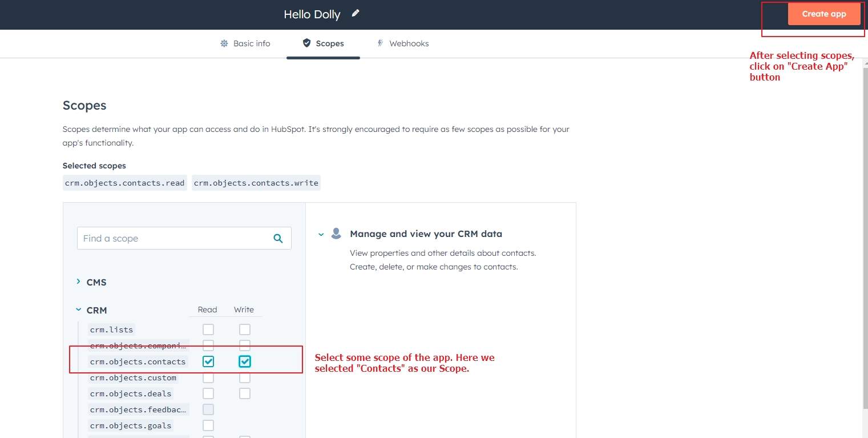Screen dimensions: 868x438
Task: Enable Read for crm.lists
Action: (208, 329)
